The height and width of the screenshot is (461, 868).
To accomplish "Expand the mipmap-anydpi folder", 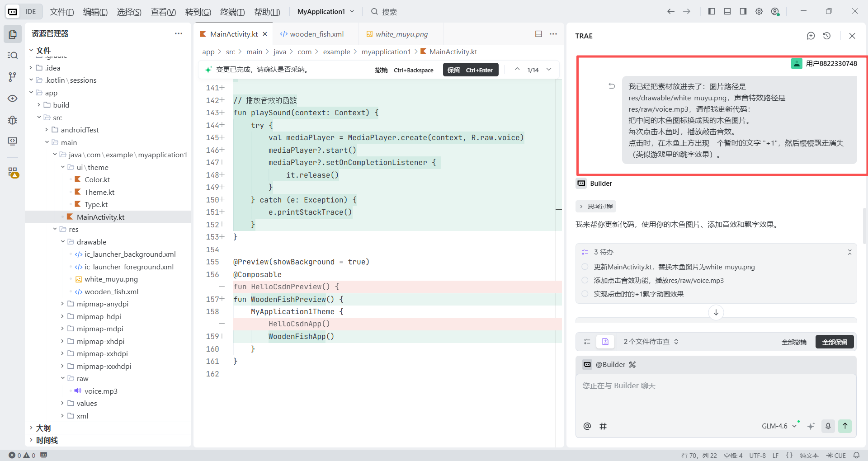I will (x=102, y=304).
